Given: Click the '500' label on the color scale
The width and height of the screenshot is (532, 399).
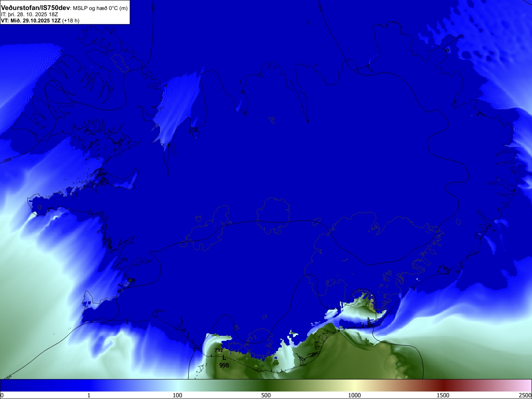Looking at the screenshot, I should point(266,395).
